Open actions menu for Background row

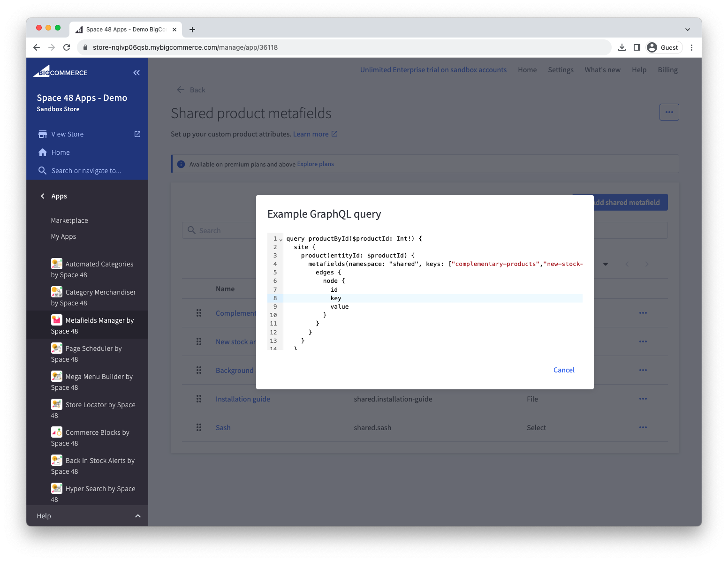[643, 370]
